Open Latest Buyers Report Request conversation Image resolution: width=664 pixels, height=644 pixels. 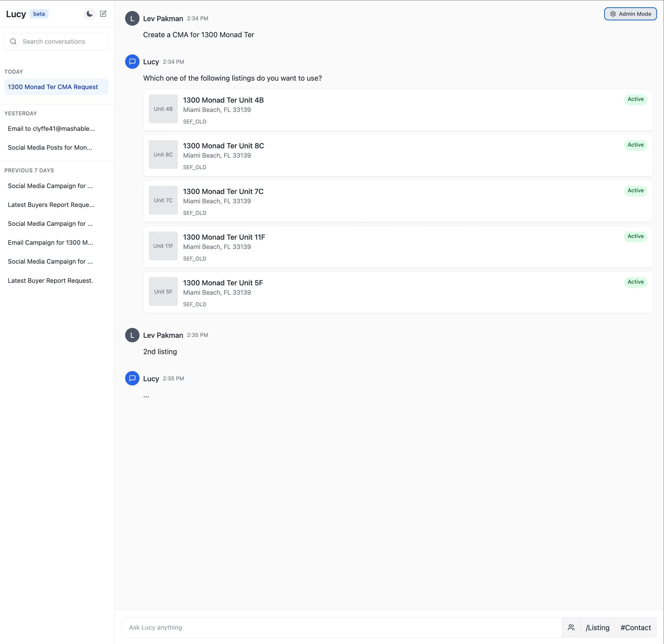click(51, 205)
